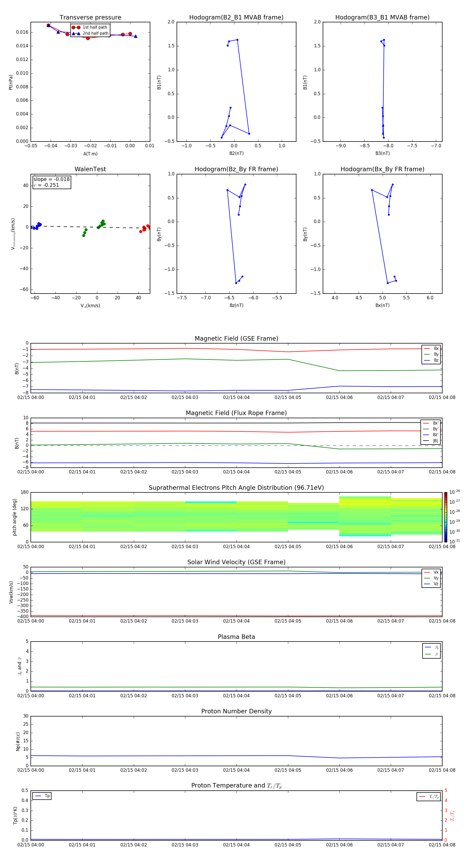Screen dimensions: 473x868
Task: Click the 'Plasma Beta' panel title
Action: point(236,637)
